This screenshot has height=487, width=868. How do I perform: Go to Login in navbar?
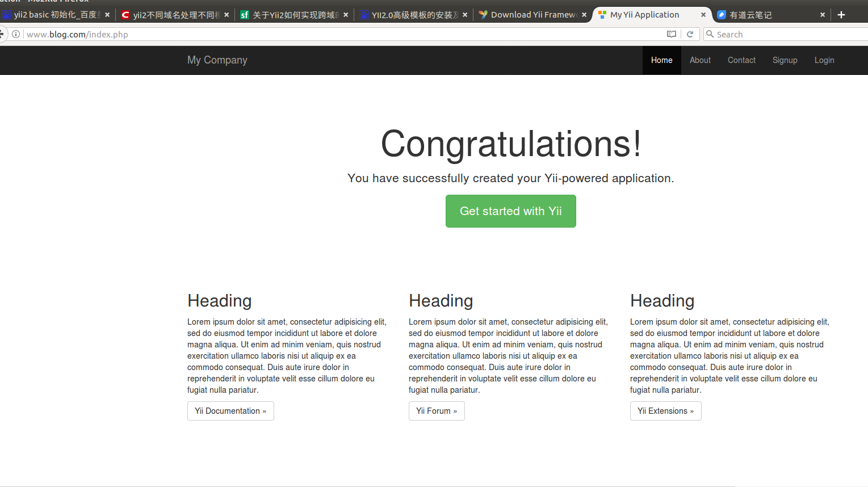click(824, 60)
